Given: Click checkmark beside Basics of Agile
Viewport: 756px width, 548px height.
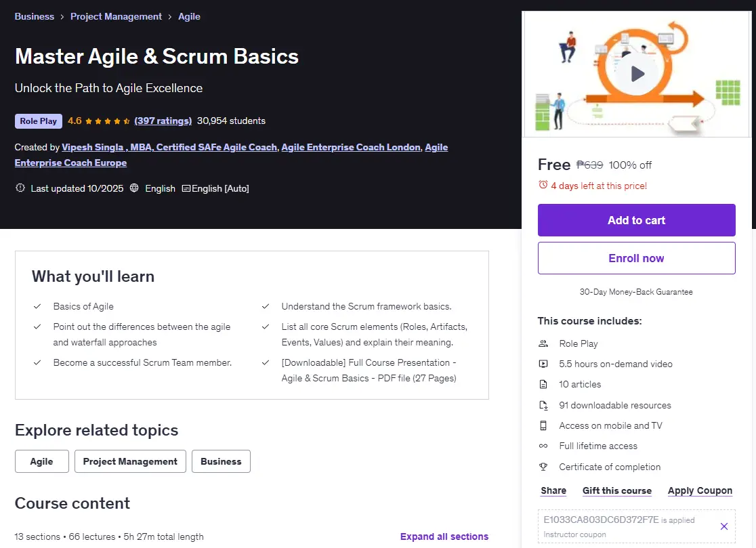Looking at the screenshot, I should click(x=37, y=306).
